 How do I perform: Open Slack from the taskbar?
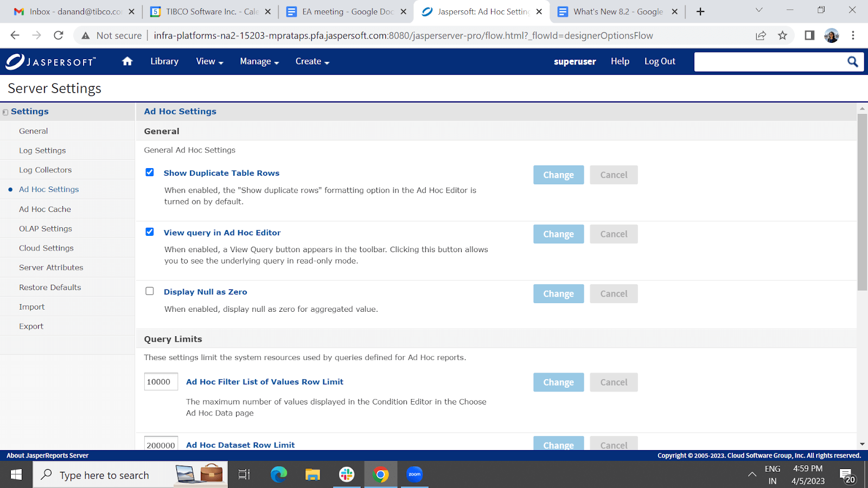coord(347,474)
